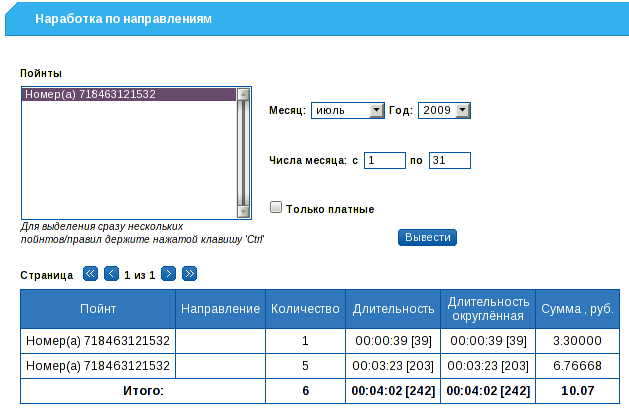Screen dimensions: 629x411
Task: Go to next page arrow
Action: click(169, 273)
